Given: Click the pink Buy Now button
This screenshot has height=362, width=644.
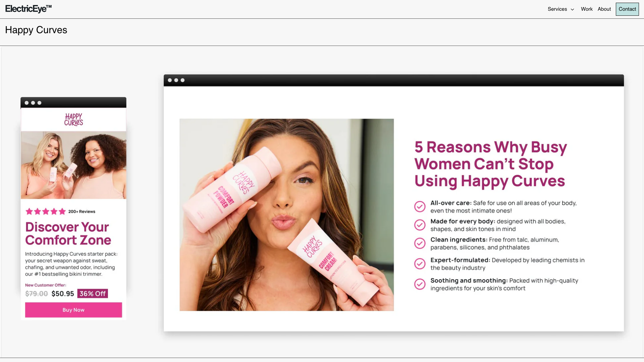Looking at the screenshot, I should coord(73,310).
